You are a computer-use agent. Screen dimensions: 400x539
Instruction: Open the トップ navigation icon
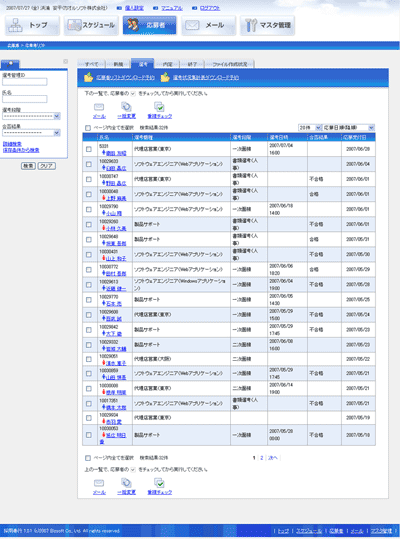pyautogui.click(x=15, y=25)
